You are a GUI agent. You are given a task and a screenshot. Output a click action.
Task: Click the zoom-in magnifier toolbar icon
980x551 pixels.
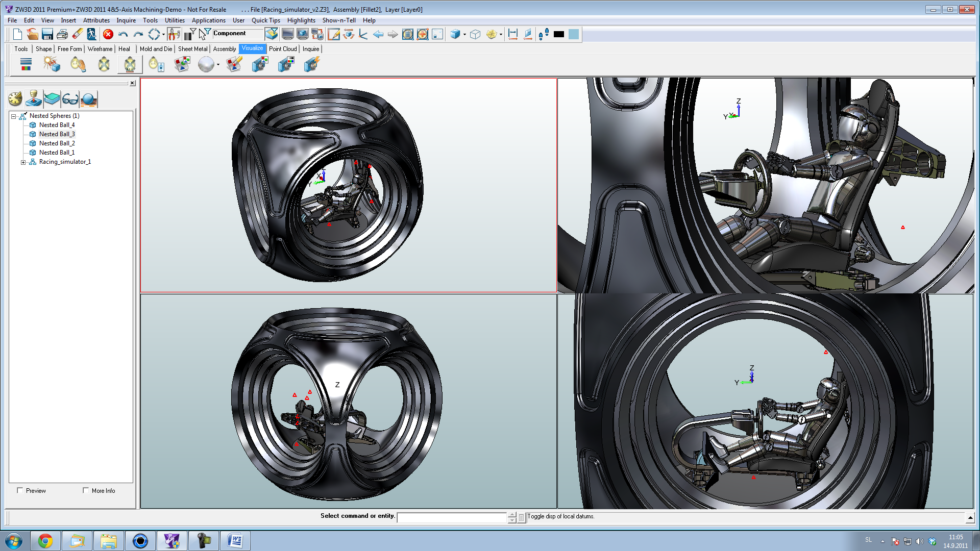tap(423, 34)
